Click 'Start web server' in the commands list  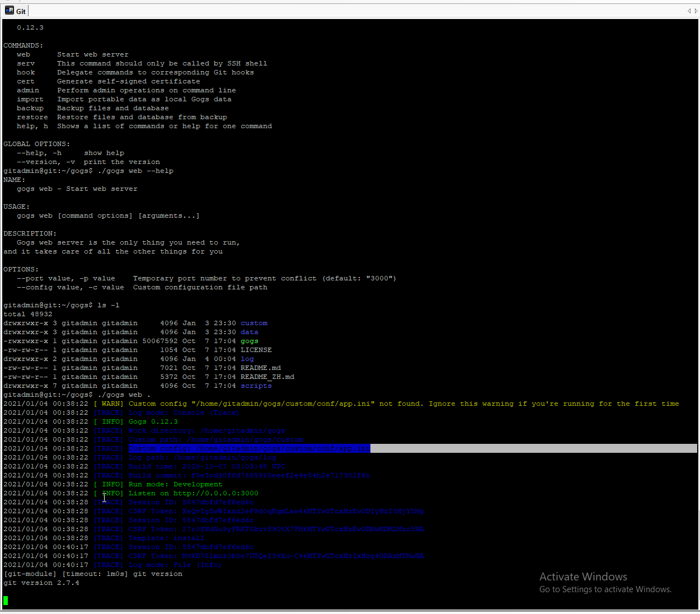(93, 54)
